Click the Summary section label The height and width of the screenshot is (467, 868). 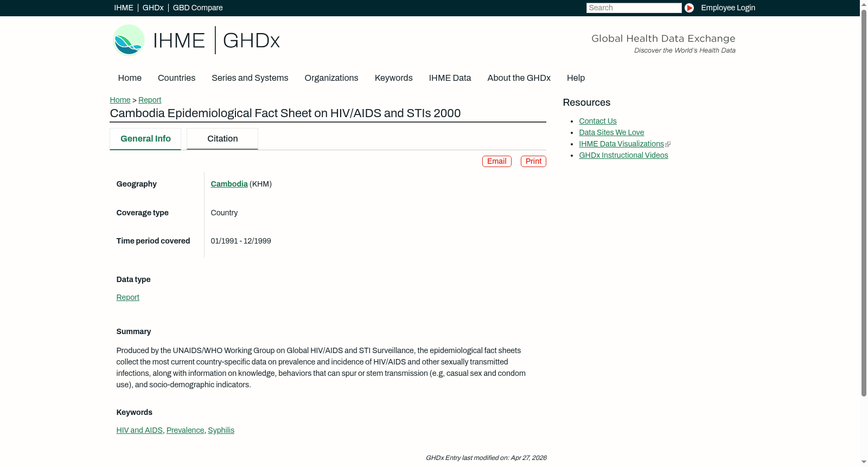133,332
